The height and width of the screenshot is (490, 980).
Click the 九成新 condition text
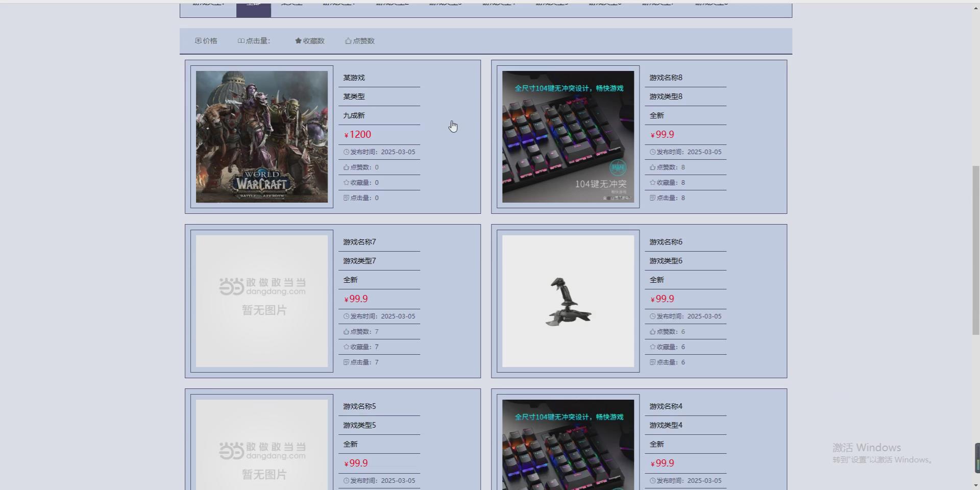coord(354,115)
